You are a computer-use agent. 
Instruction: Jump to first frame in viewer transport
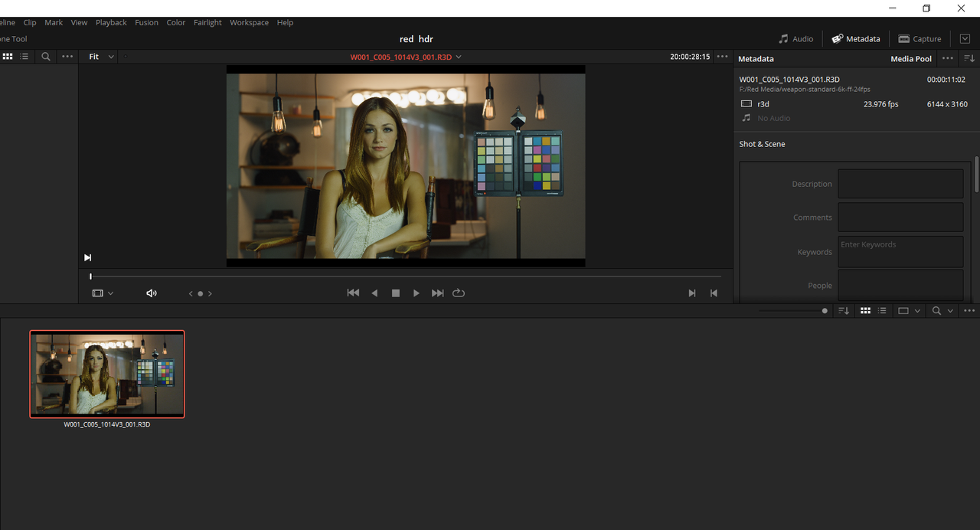[353, 293]
